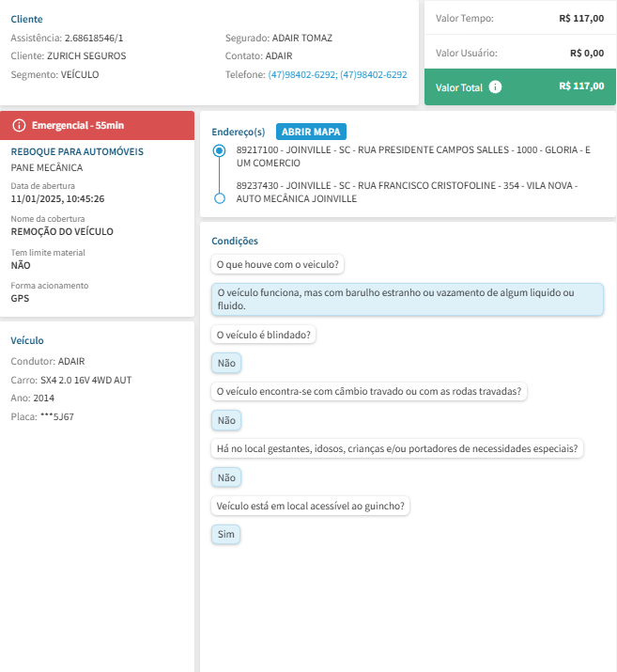Viewport: 617px width, 672px height.
Task: Click "Sim" for tow truck accessibility
Action: click(226, 535)
